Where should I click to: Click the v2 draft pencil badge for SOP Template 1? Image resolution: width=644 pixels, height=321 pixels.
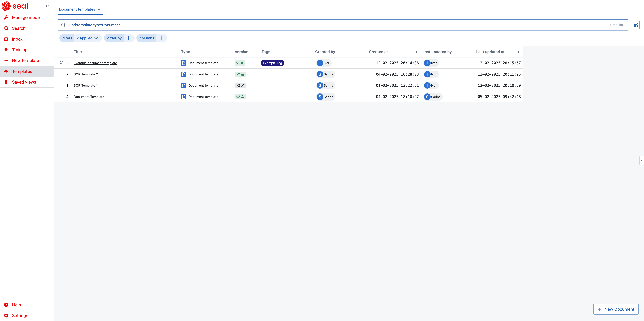pyautogui.click(x=240, y=85)
